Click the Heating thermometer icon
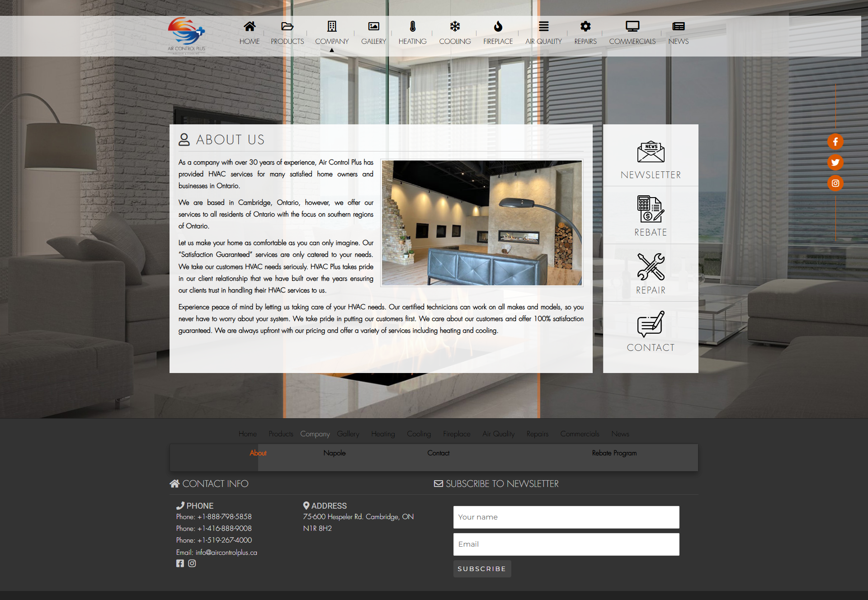Viewport: 868px width, 600px height. coord(412,26)
